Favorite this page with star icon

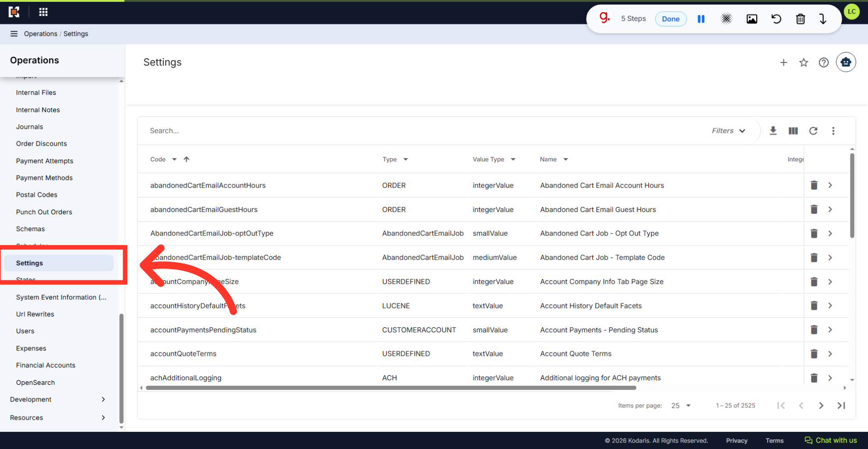[803, 63]
